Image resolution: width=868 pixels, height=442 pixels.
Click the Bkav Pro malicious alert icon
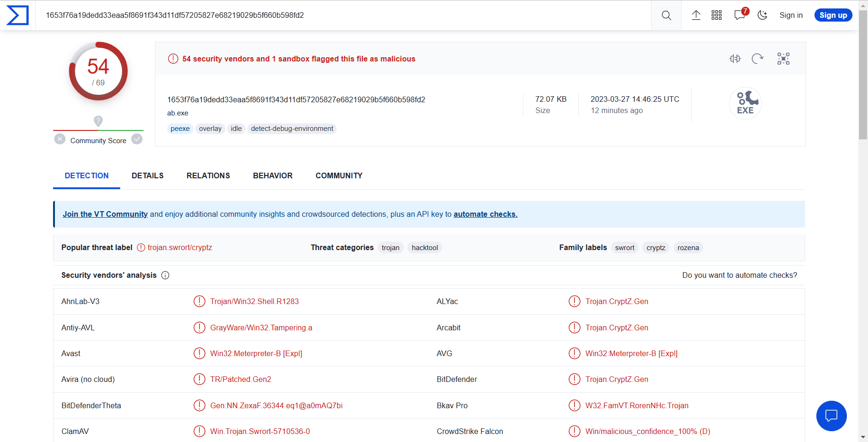point(575,405)
